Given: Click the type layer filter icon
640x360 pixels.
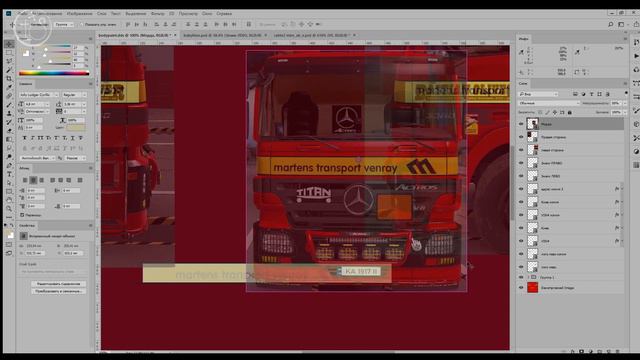Looking at the screenshot, I should coord(591,94).
